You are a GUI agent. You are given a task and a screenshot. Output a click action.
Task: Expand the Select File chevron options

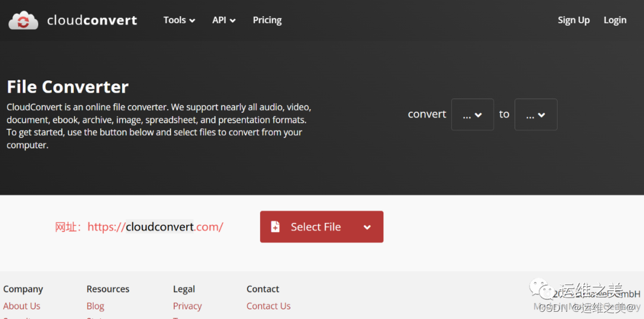coord(367,227)
